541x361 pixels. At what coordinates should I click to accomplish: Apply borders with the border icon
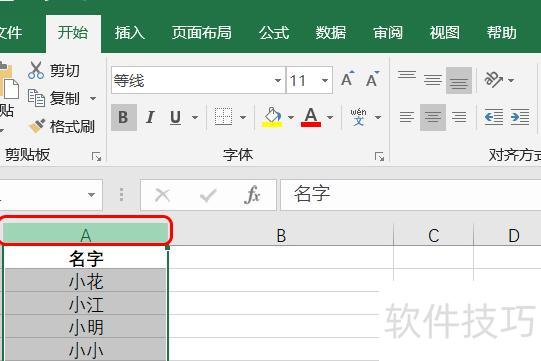point(223,117)
